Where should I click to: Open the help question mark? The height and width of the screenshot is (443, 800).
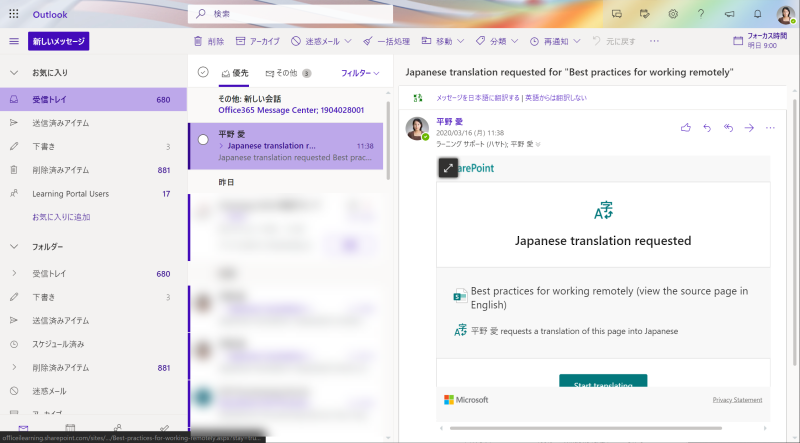pyautogui.click(x=701, y=14)
